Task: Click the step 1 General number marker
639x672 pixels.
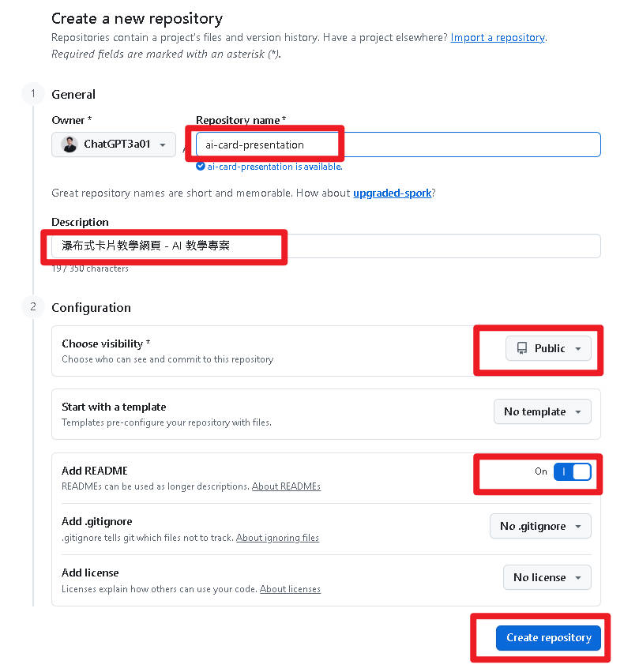Action: [x=33, y=94]
